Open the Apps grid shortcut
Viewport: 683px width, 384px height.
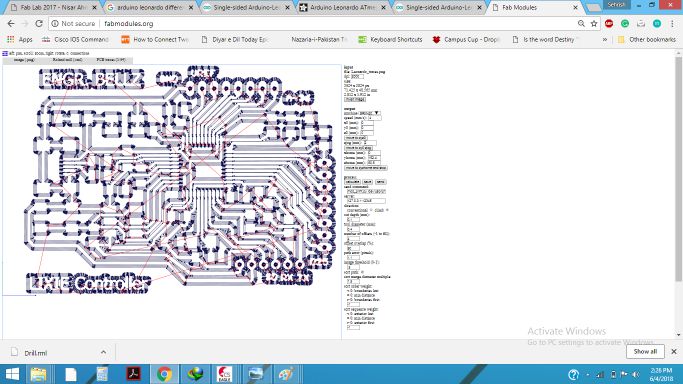click(x=20, y=39)
